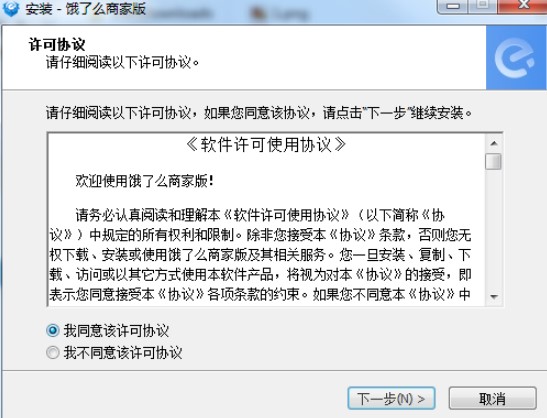Screen dimensions: 547x418
Task: Click 取消 to cancel installation
Action: (492, 398)
